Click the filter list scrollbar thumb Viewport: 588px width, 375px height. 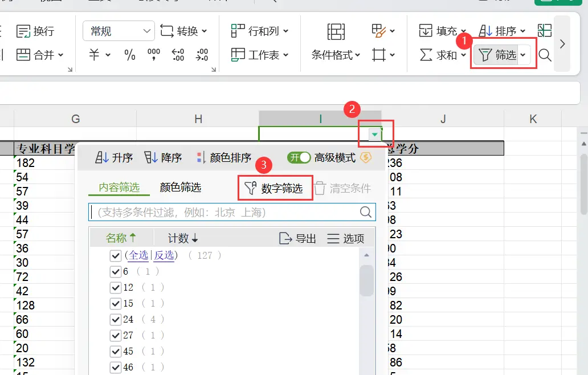[x=366, y=280]
